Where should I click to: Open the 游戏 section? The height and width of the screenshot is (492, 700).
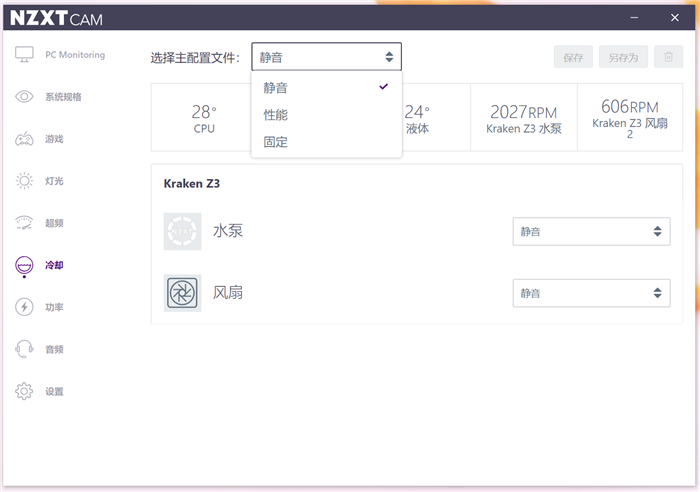54,139
